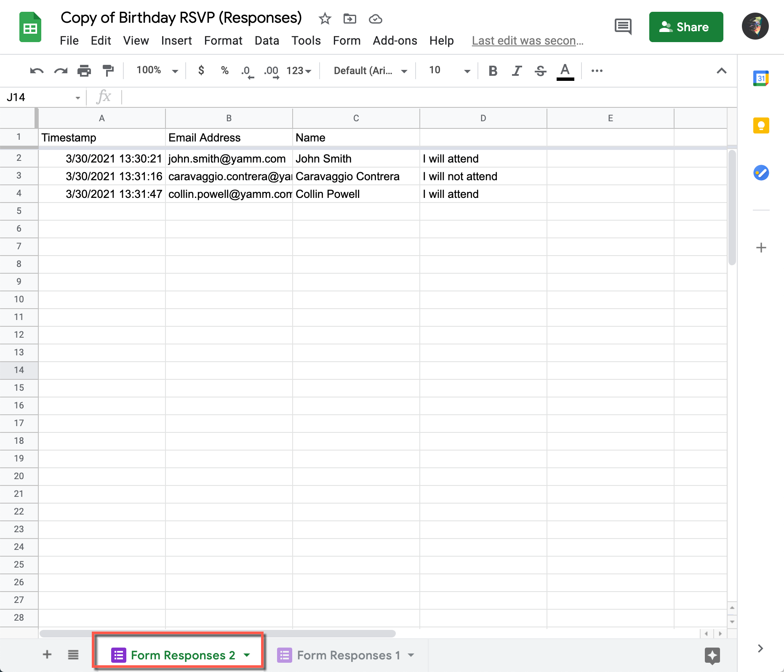This screenshot has width=784, height=672.
Task: Collapse the formatting toolbar
Action: coord(722,71)
